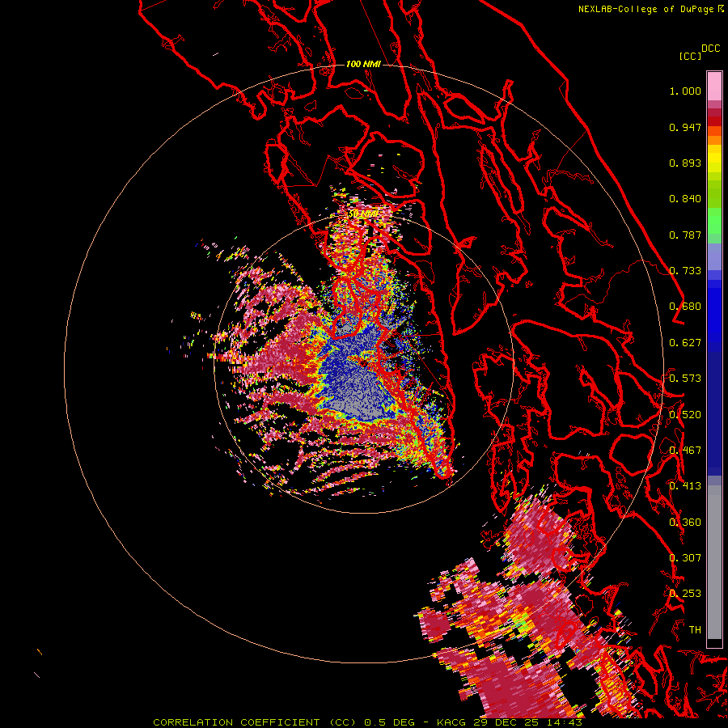Pick the yellow color bar segment
728x728 pixels.
[714, 158]
